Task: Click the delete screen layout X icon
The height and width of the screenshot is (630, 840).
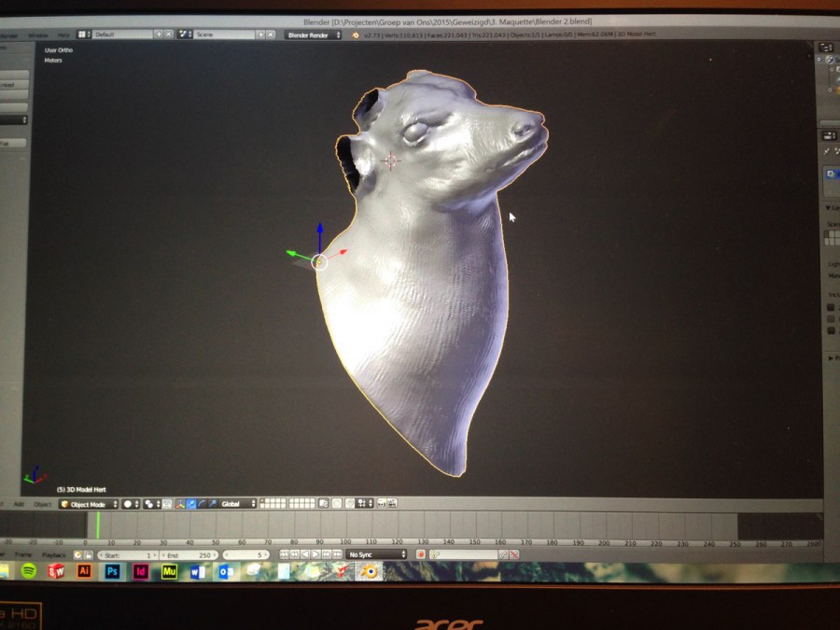Action: (169, 35)
